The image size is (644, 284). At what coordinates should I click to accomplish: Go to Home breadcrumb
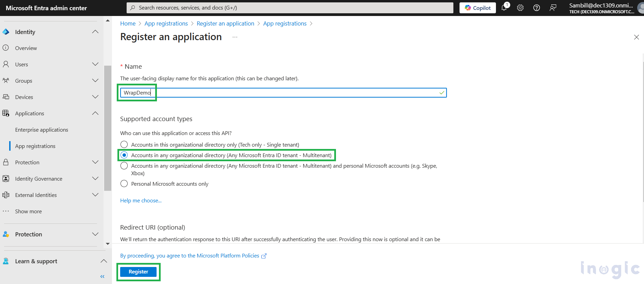point(128,23)
